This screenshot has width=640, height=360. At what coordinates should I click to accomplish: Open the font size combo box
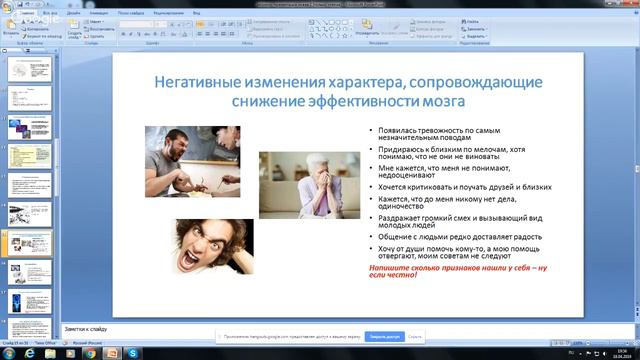click(x=160, y=24)
